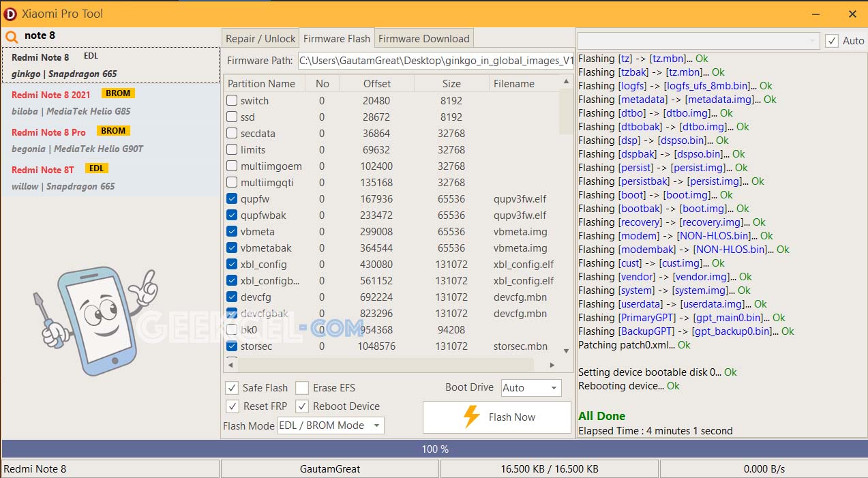Screen dimensions: 868x478
Task: Click the EDL badge for Redmi Note 8T
Action: 97,168
